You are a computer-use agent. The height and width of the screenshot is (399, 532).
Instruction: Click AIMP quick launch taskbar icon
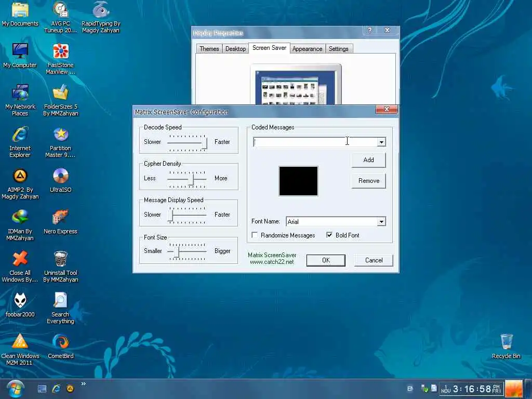[70, 389]
